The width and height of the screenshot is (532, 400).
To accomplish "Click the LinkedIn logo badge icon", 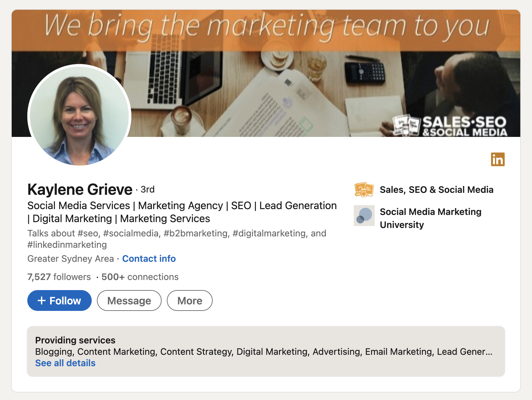I will tap(498, 159).
